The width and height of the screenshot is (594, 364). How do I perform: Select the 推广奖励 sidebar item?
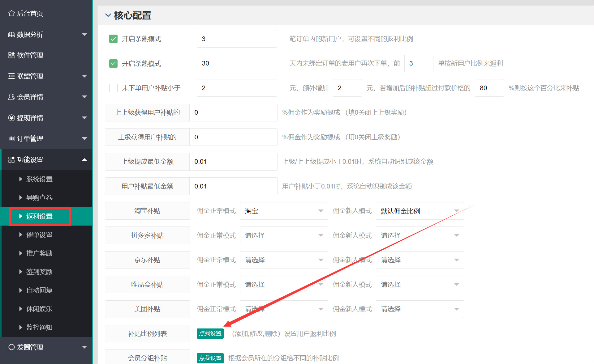click(39, 253)
